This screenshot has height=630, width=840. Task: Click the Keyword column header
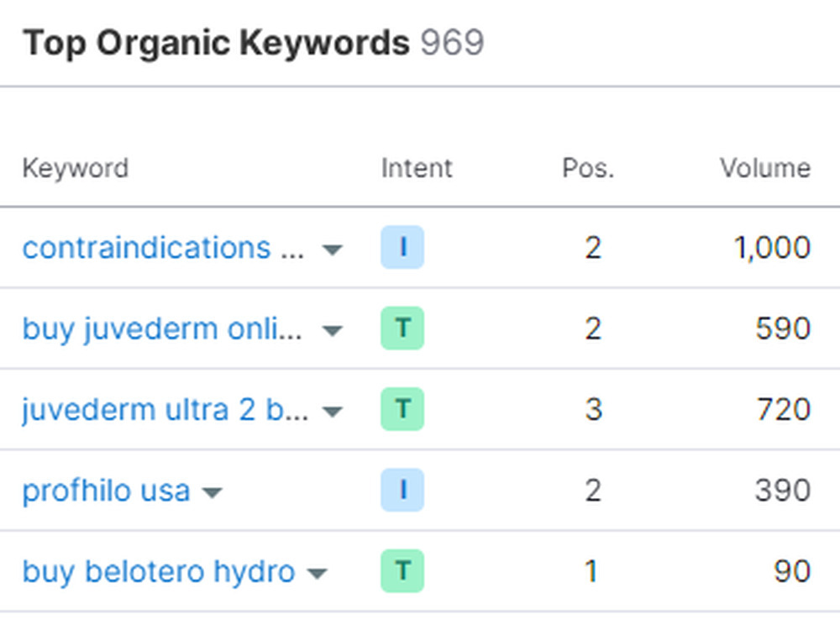[75, 168]
